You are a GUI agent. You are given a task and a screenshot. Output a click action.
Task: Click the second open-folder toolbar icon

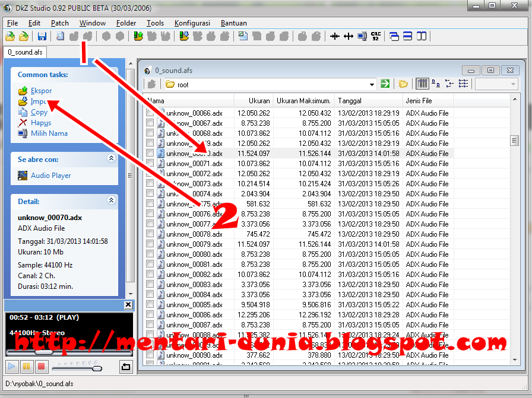(24, 36)
